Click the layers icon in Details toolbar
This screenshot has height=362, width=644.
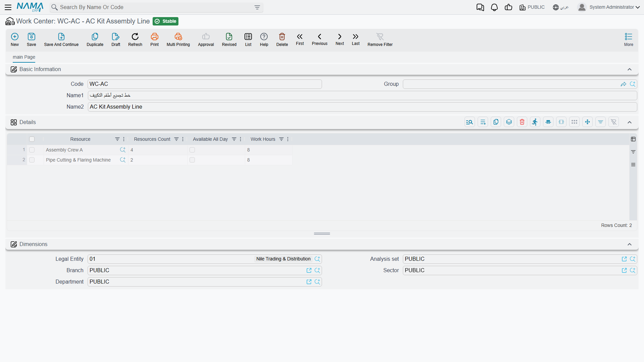click(x=509, y=122)
